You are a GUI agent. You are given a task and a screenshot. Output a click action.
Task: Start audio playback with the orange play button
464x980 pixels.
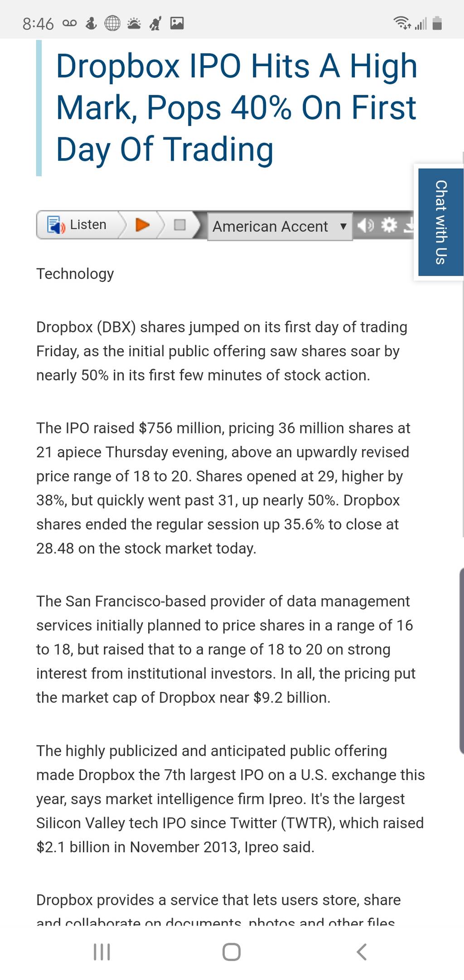pos(142,224)
